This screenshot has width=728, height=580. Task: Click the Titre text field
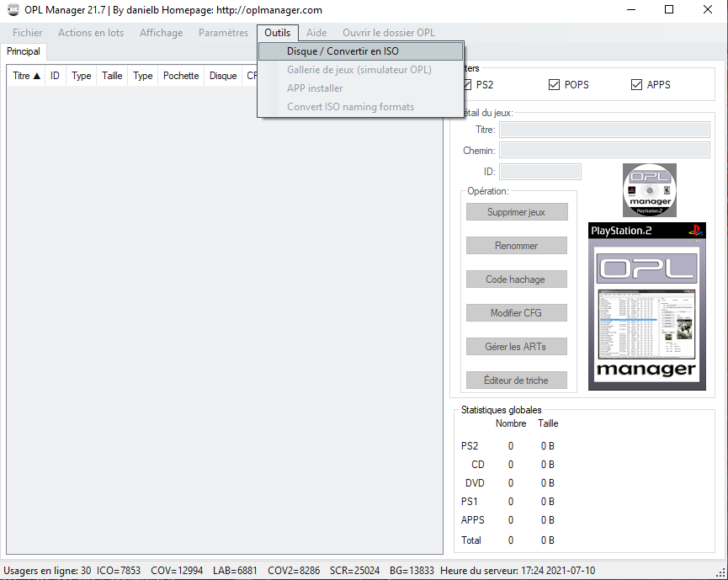(x=604, y=130)
